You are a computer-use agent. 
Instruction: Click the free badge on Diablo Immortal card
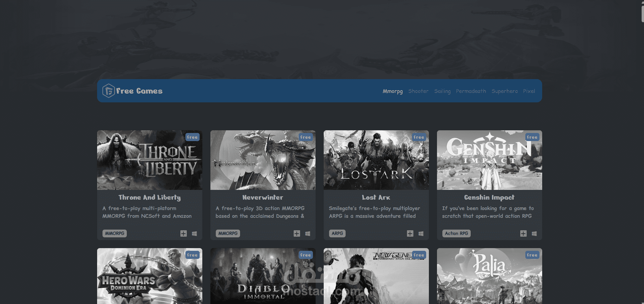[306, 255]
